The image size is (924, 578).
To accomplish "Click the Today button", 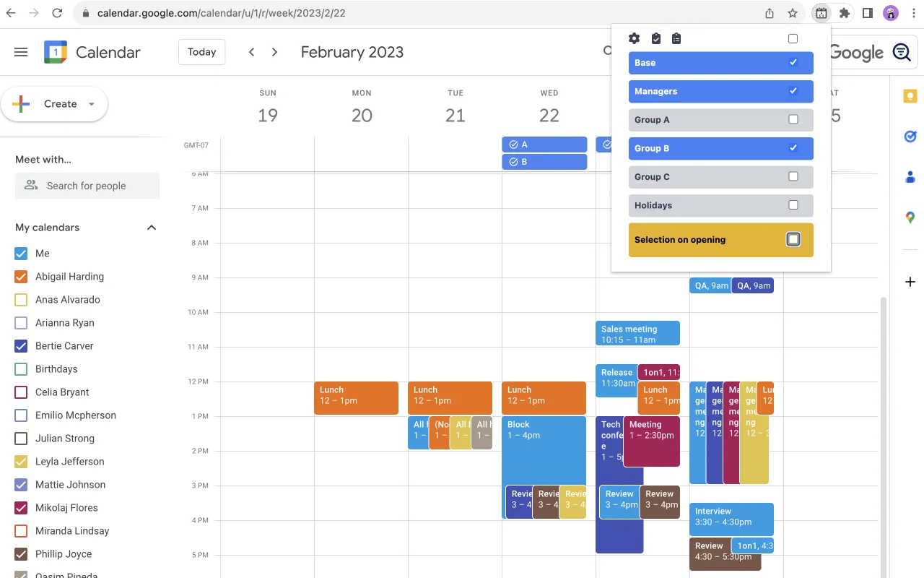I will tap(201, 51).
